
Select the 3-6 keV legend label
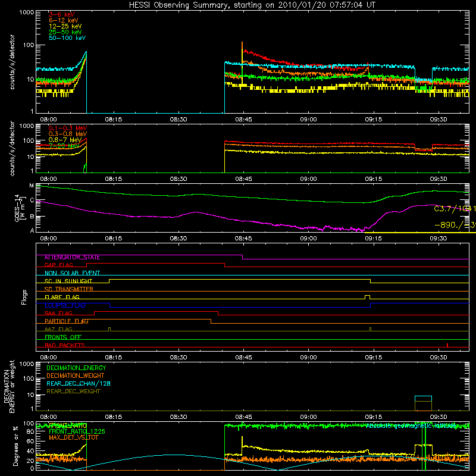tap(62, 14)
